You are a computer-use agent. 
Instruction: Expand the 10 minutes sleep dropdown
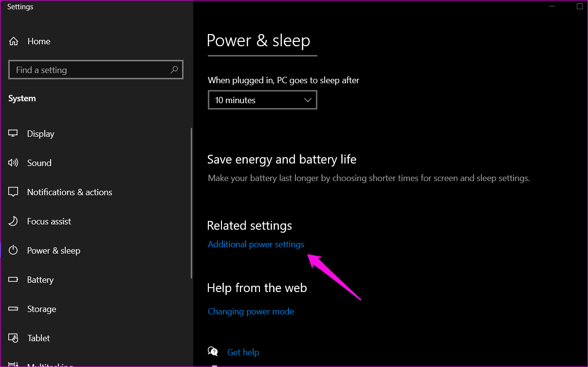pos(262,100)
